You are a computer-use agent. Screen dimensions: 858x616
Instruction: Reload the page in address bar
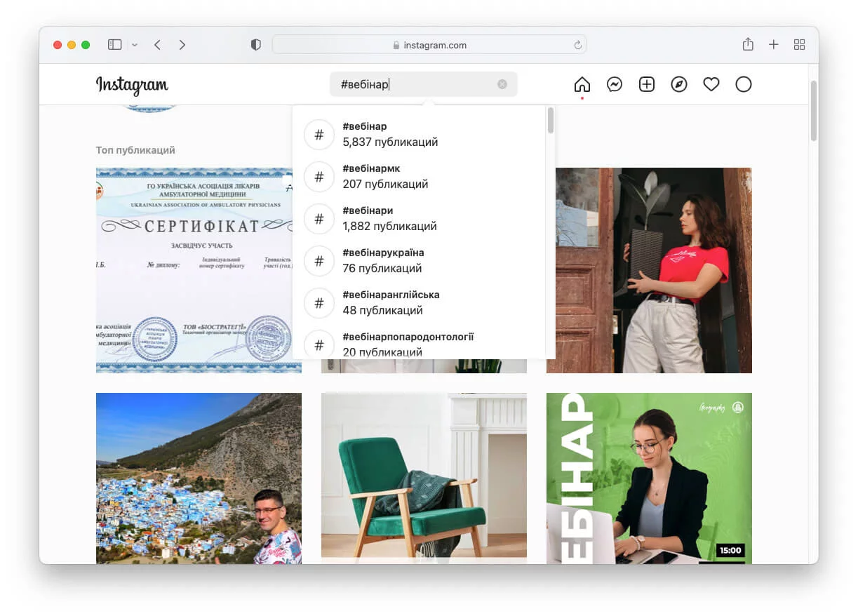tap(578, 45)
